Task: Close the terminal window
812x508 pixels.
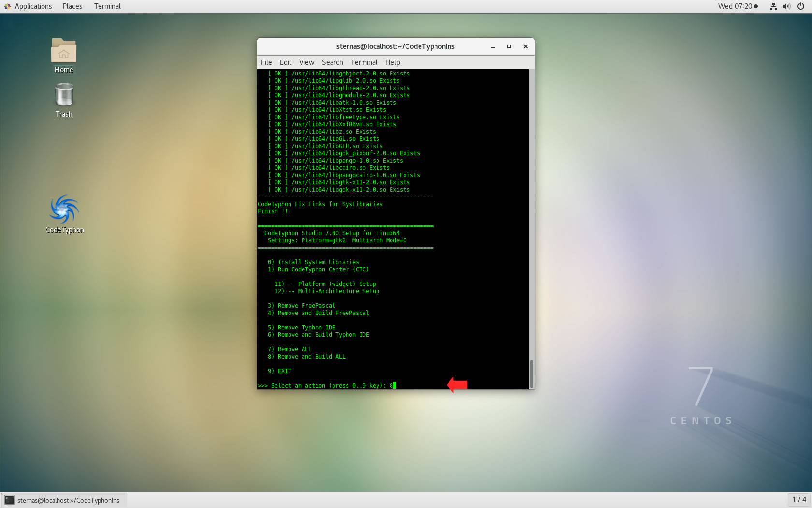Action: click(525, 46)
